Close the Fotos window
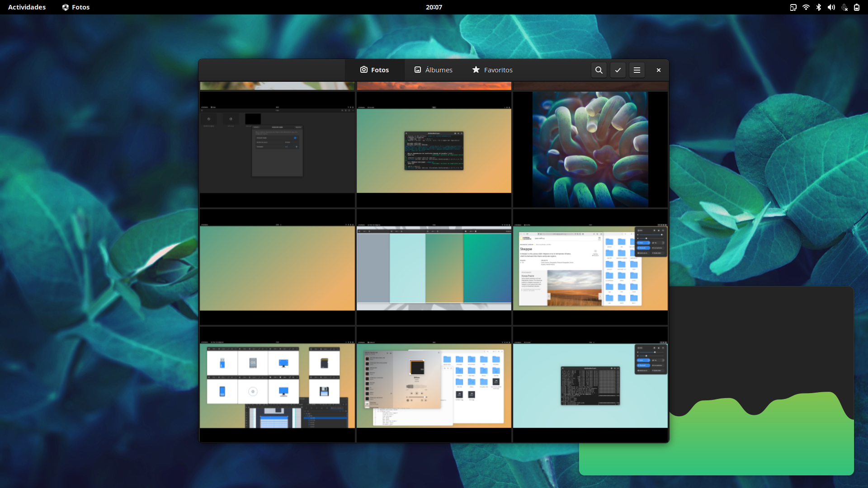The height and width of the screenshot is (488, 868). 658,70
